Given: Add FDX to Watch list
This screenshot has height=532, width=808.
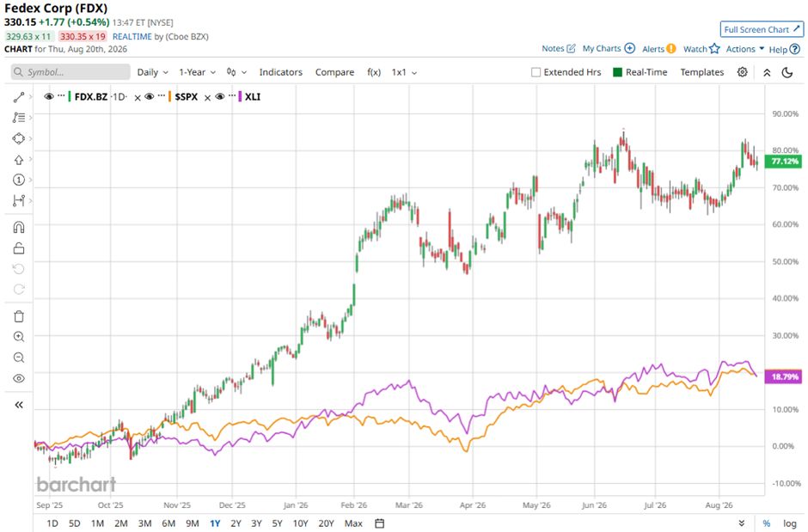Looking at the screenshot, I should pyautogui.click(x=701, y=49).
